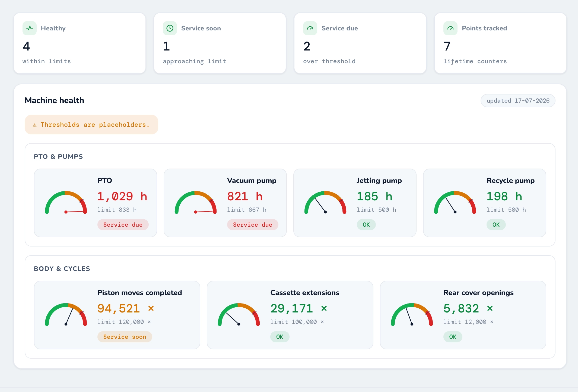This screenshot has width=578, height=392.
Task: Click the Jetting pump gauge dial
Action: coord(325,203)
